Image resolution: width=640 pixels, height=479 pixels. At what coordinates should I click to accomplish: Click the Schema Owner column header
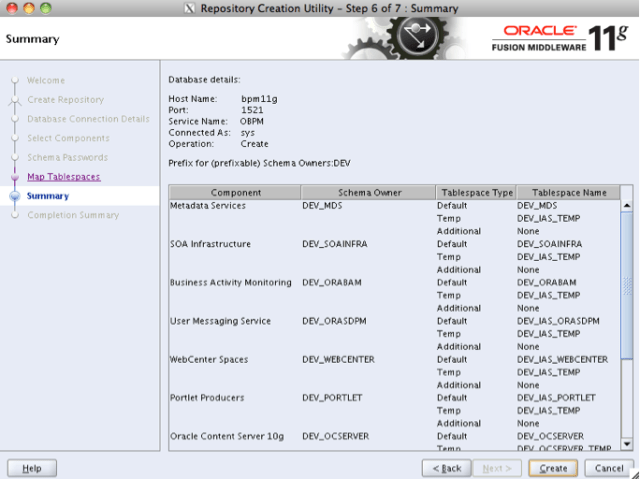click(x=367, y=192)
